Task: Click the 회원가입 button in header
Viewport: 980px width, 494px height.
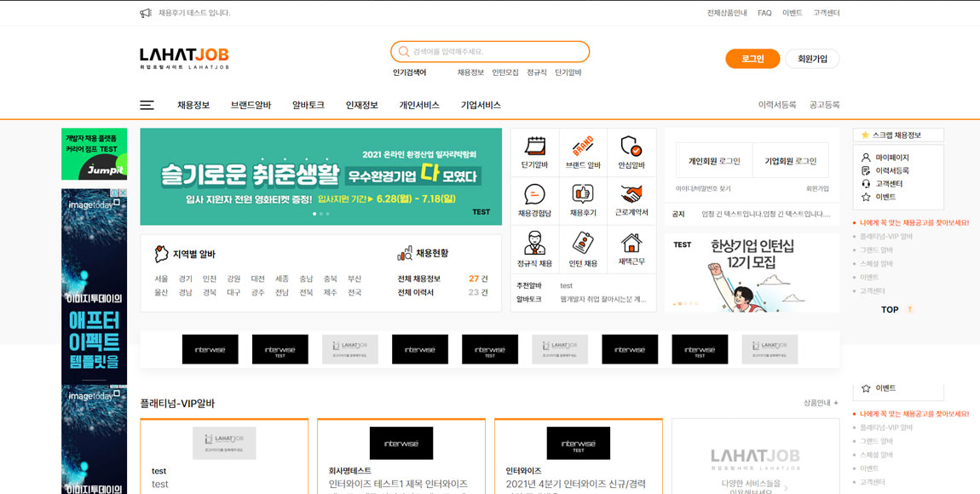Action: 812,59
